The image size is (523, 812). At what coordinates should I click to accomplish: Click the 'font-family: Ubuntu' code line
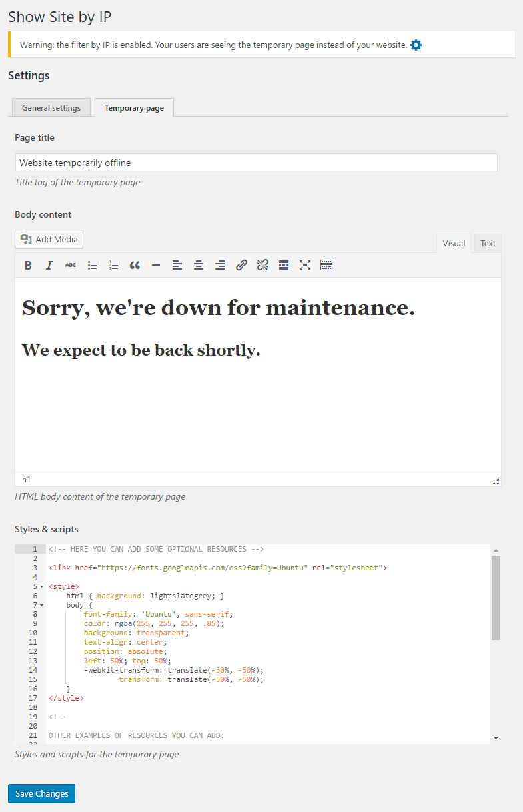pyautogui.click(x=159, y=614)
